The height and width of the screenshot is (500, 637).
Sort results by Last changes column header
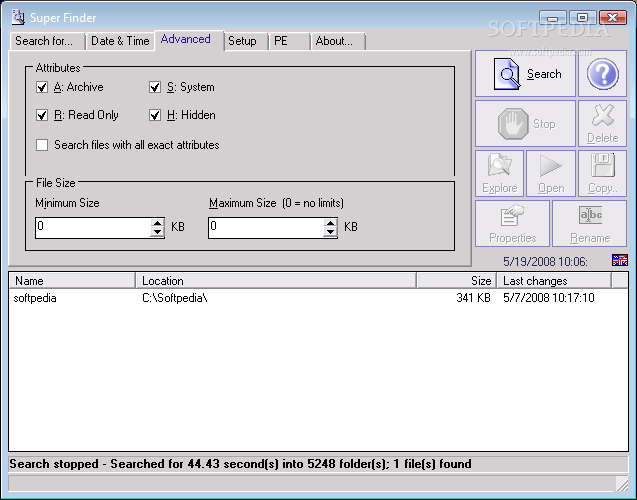point(554,281)
